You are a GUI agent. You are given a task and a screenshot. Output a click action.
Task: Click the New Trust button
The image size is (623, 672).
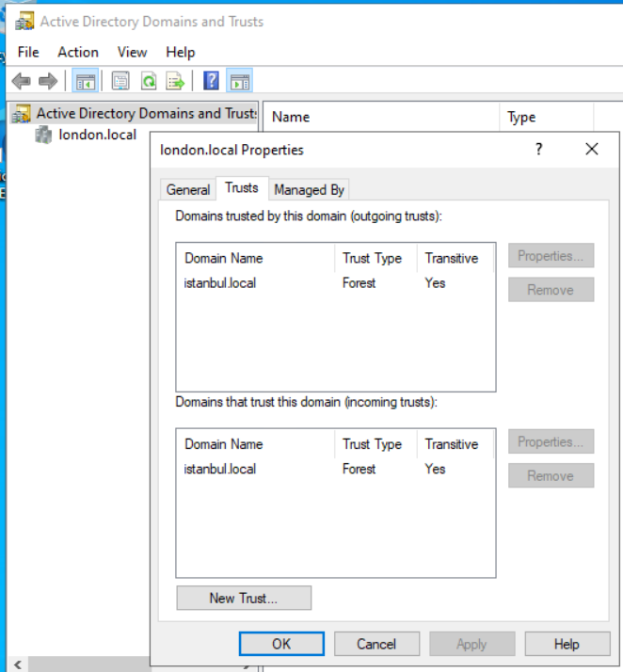point(243,598)
